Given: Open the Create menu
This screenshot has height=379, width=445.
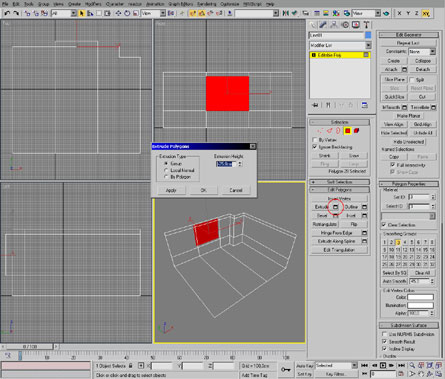Looking at the screenshot, I should pos(74,4).
